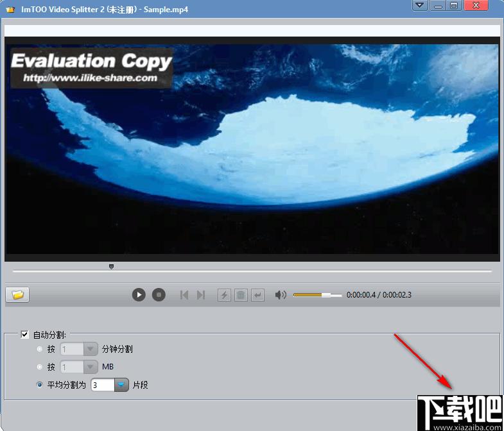Image resolution: width=504 pixels, height=431 pixels.
Task: Stop the video playback
Action: click(x=159, y=294)
